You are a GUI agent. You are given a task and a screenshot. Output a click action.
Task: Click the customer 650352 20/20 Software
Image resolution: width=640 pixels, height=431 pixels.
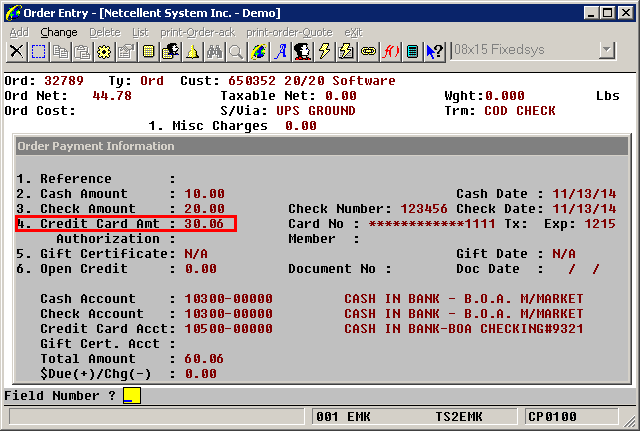(312, 81)
